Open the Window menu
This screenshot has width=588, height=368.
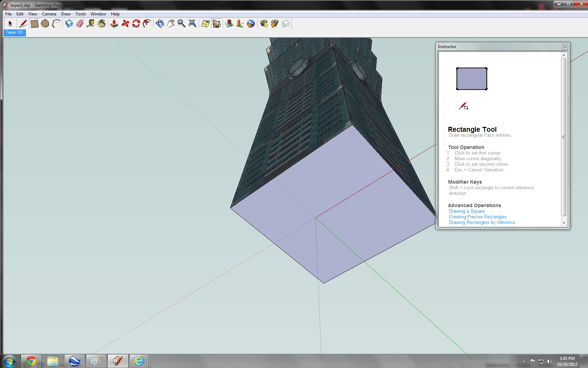pyautogui.click(x=98, y=14)
